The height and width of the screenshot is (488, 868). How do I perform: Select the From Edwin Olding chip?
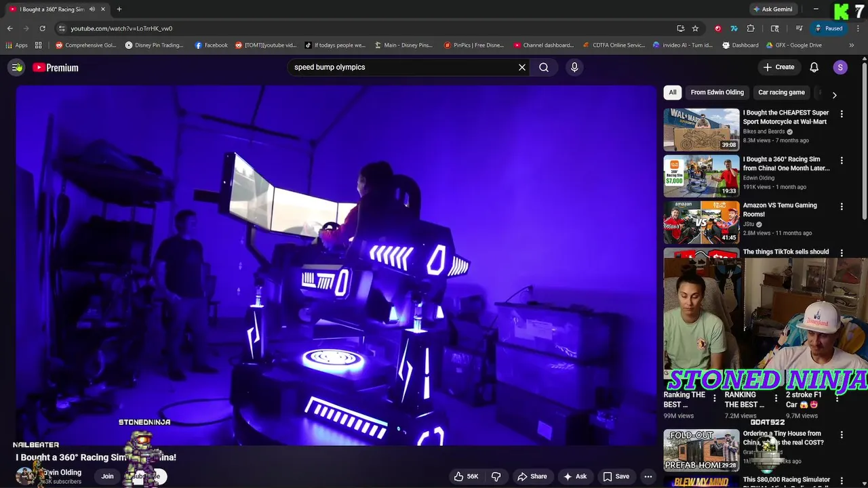(717, 92)
